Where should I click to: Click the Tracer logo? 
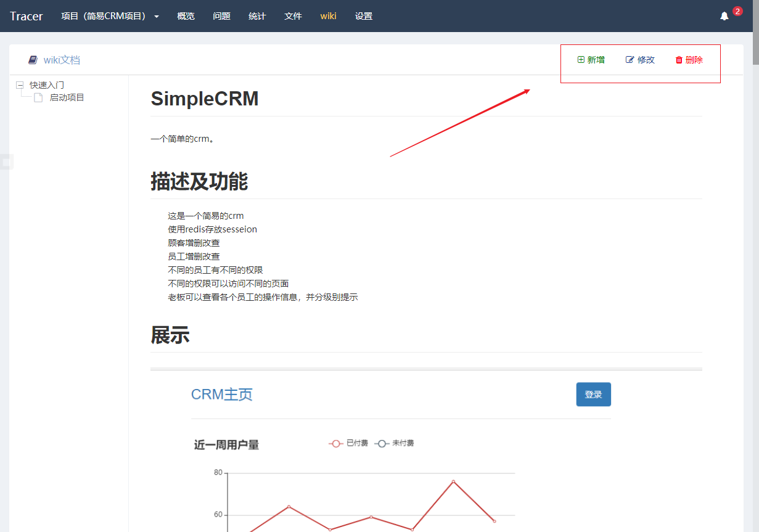(x=26, y=16)
